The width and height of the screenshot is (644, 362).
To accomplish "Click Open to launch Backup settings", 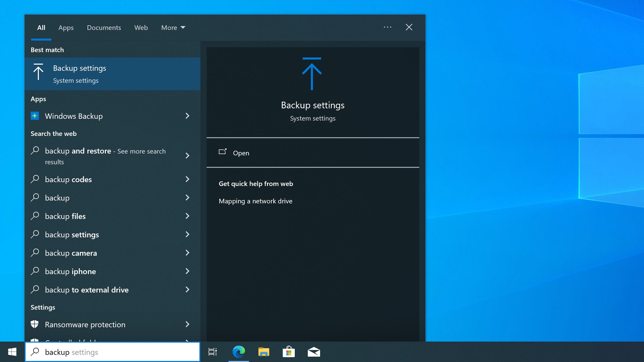I will tap(241, 153).
